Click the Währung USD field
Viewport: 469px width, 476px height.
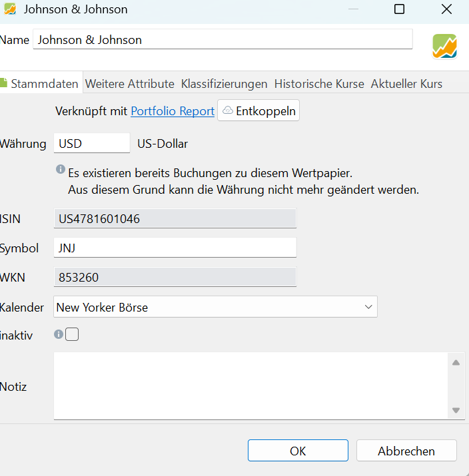[92, 143]
